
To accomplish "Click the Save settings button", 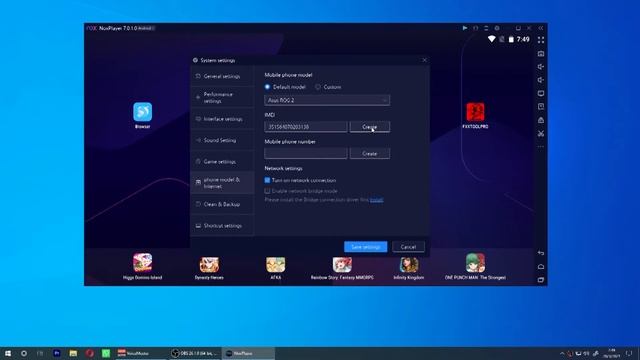I will point(366,247).
